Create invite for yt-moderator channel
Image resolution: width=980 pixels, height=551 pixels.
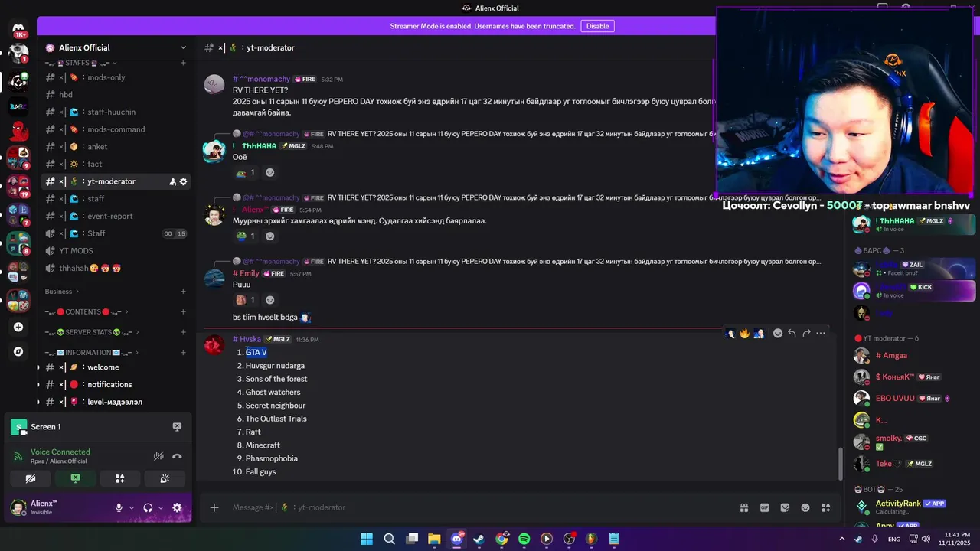click(x=172, y=181)
